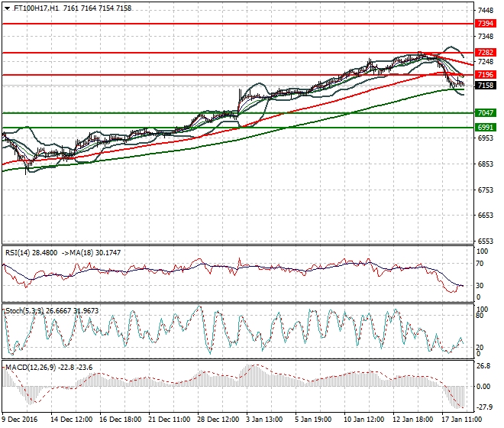This screenshot has width=504, height=428.
Task: Select the red 7196 level label
Action: [x=486, y=75]
